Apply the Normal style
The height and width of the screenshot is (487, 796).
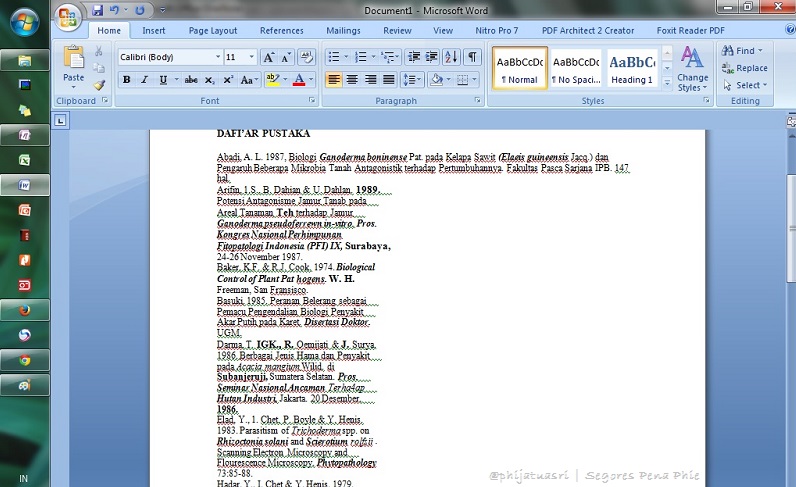pyautogui.click(x=520, y=68)
